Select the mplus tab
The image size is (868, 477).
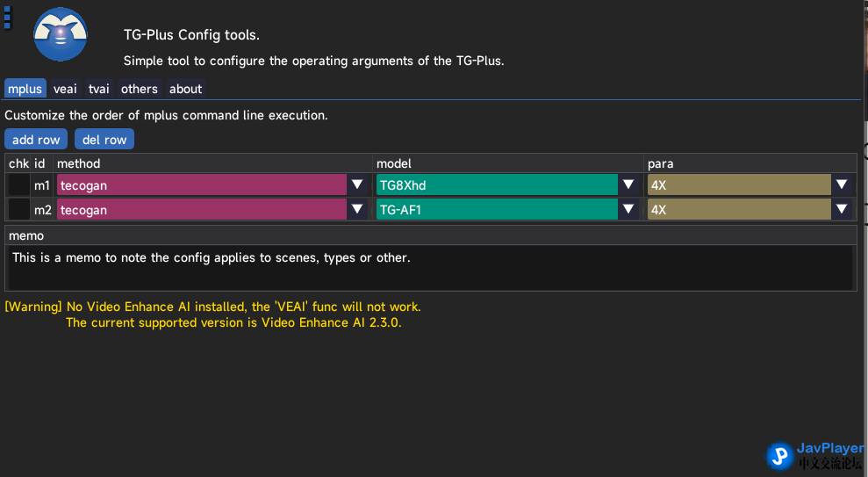25,89
